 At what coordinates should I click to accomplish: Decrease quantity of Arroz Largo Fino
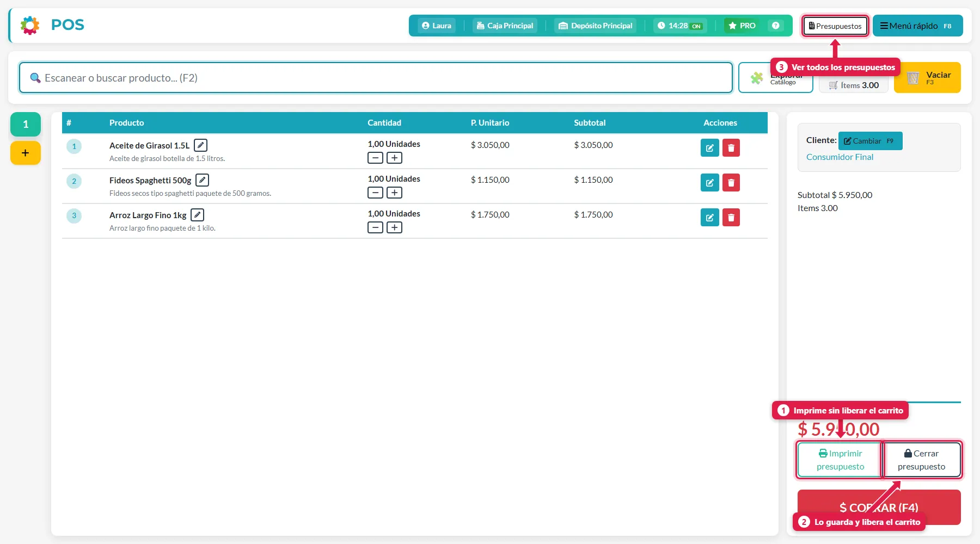coord(375,227)
